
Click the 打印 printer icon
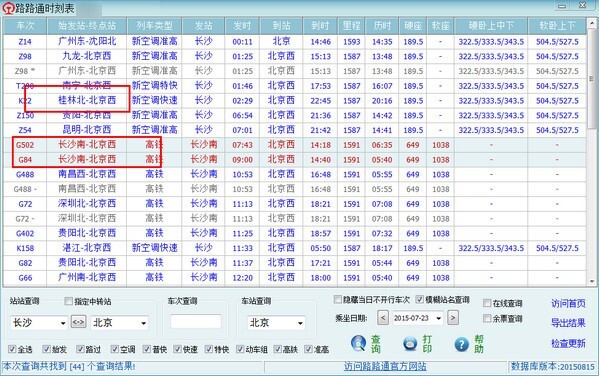click(410, 344)
